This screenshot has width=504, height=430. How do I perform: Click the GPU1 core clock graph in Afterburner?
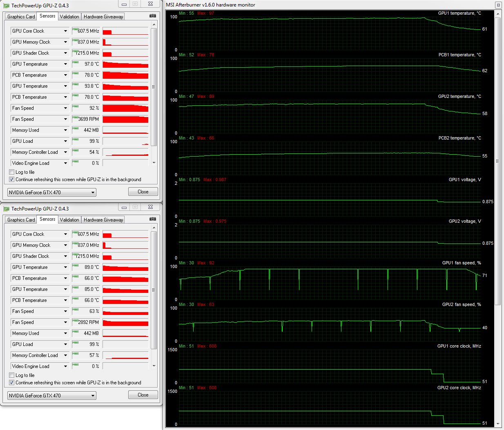(330, 366)
